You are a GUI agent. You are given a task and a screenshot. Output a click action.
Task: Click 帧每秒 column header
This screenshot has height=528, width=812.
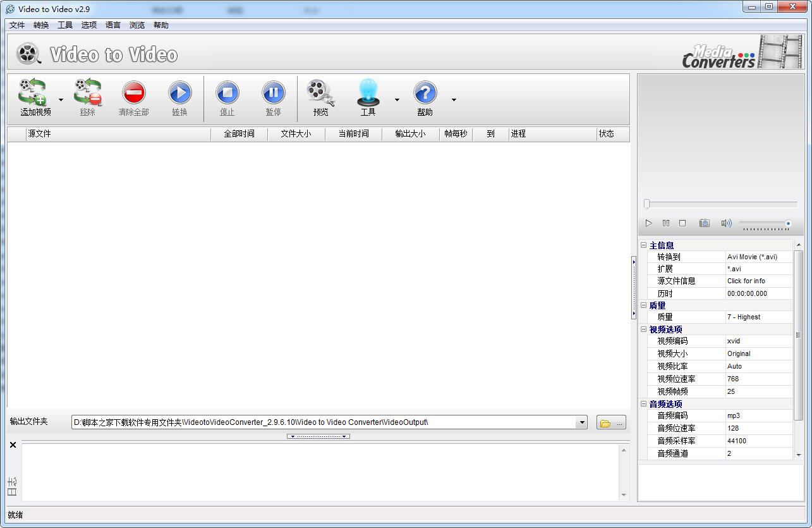[x=456, y=134]
